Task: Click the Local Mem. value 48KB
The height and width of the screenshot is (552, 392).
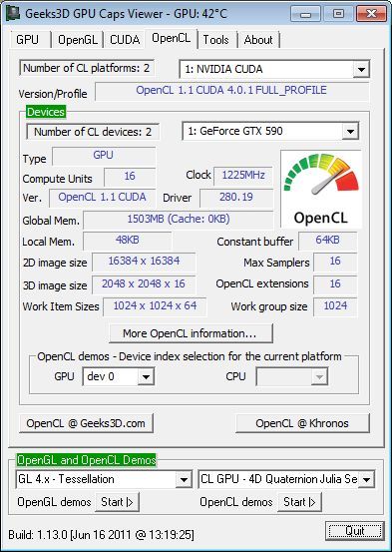Action: click(128, 241)
